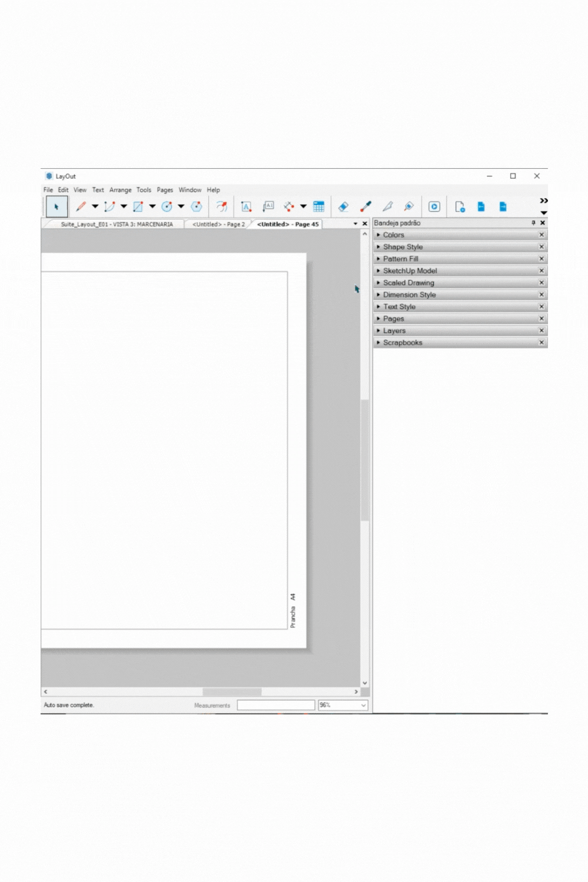
Task: Open the Arrange menu
Action: (x=120, y=190)
